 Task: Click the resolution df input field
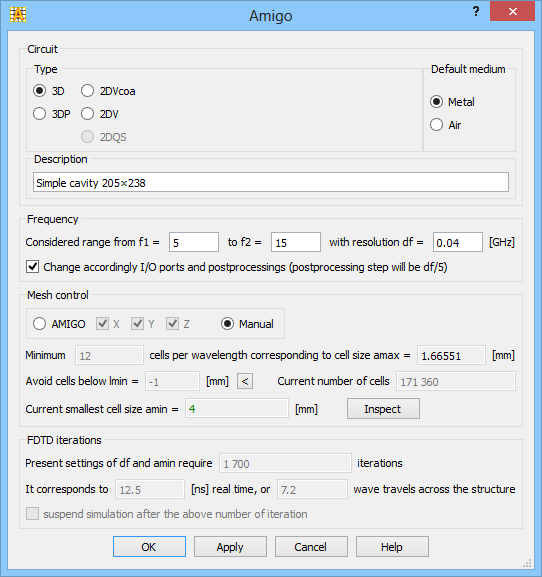[x=458, y=242]
